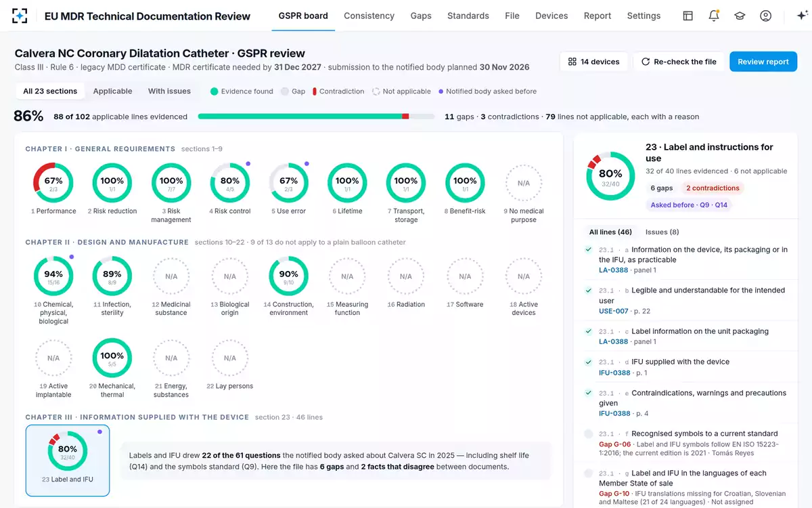Select section 5 Use error ring
The width and height of the screenshot is (812, 508).
pyautogui.click(x=289, y=183)
